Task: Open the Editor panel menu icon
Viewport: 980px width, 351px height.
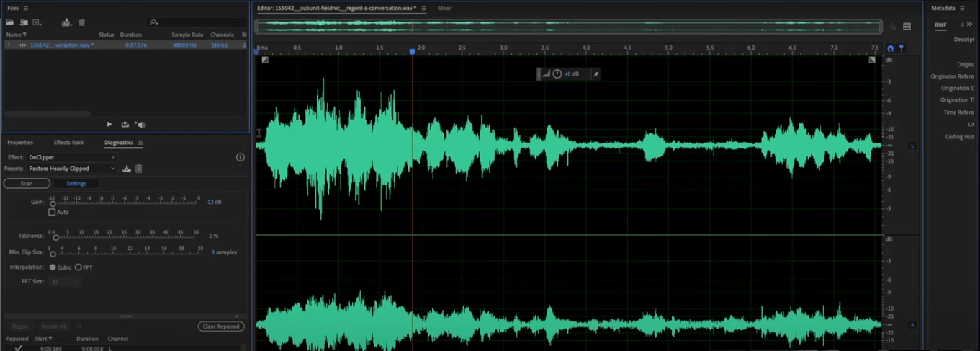Action: click(423, 9)
